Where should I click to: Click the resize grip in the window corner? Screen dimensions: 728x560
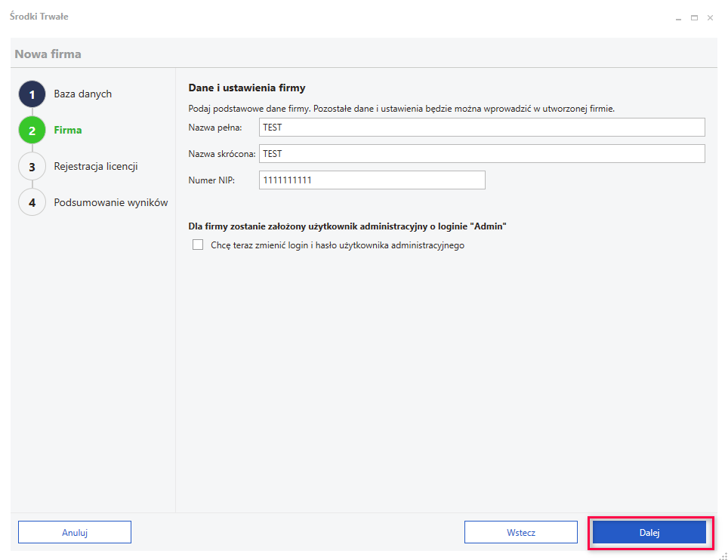723,555
